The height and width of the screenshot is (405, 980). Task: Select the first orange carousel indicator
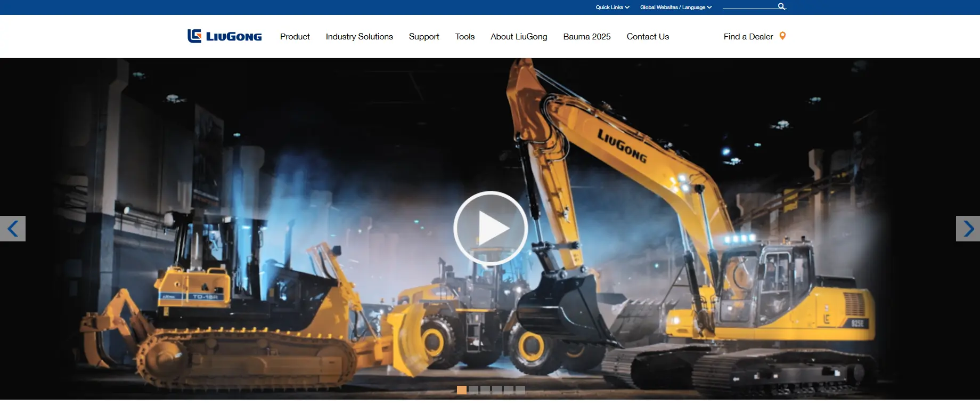(x=462, y=390)
